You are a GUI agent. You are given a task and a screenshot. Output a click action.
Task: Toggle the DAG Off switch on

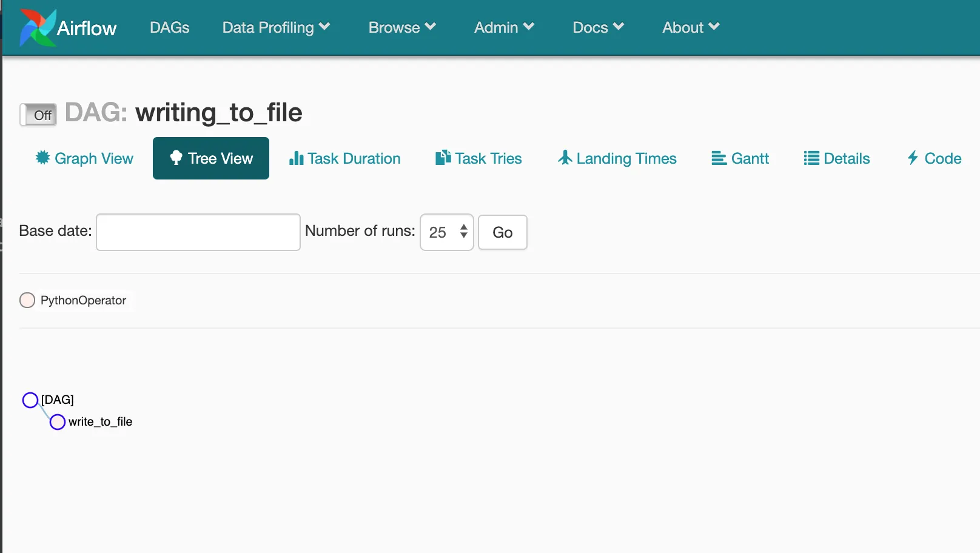pos(38,115)
